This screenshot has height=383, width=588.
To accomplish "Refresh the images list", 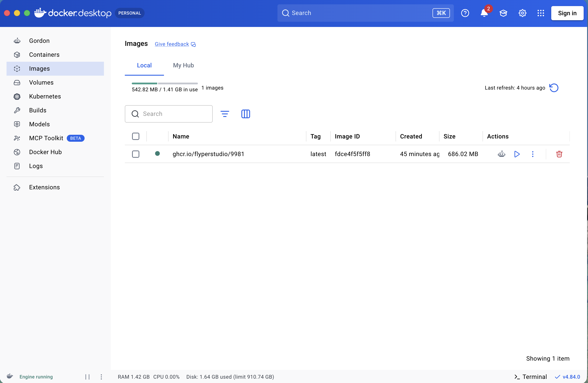I will [554, 88].
